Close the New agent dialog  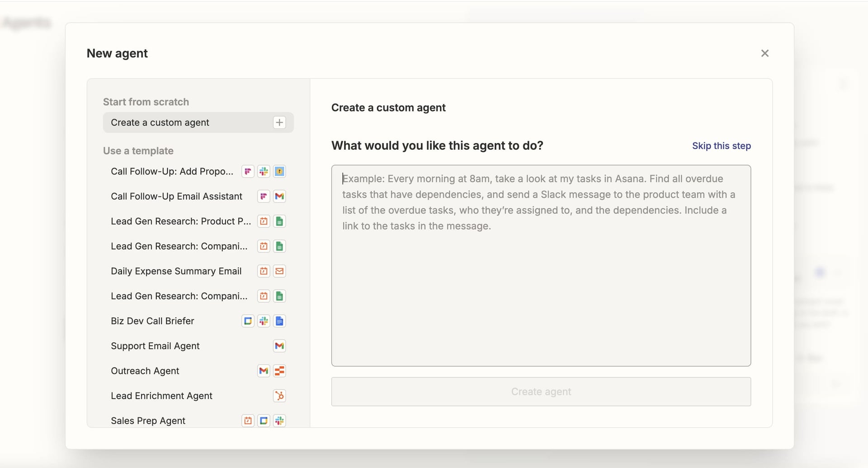[x=765, y=53]
